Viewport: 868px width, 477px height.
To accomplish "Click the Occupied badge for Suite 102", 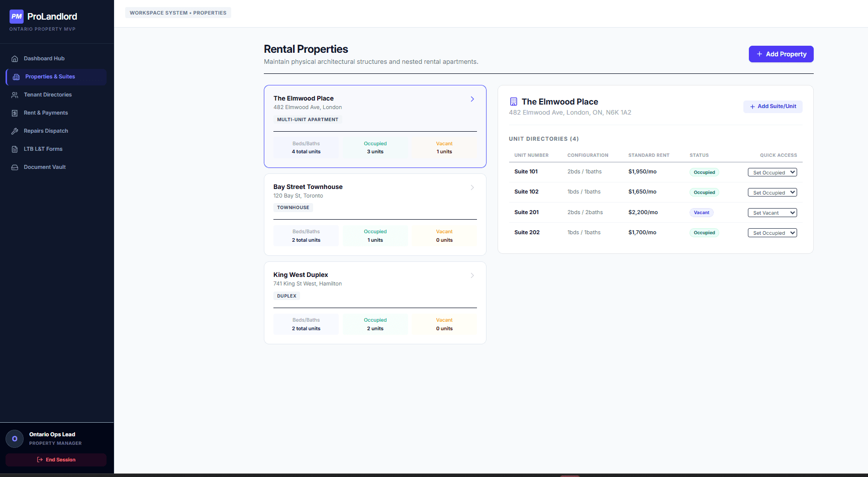I will [x=704, y=193].
